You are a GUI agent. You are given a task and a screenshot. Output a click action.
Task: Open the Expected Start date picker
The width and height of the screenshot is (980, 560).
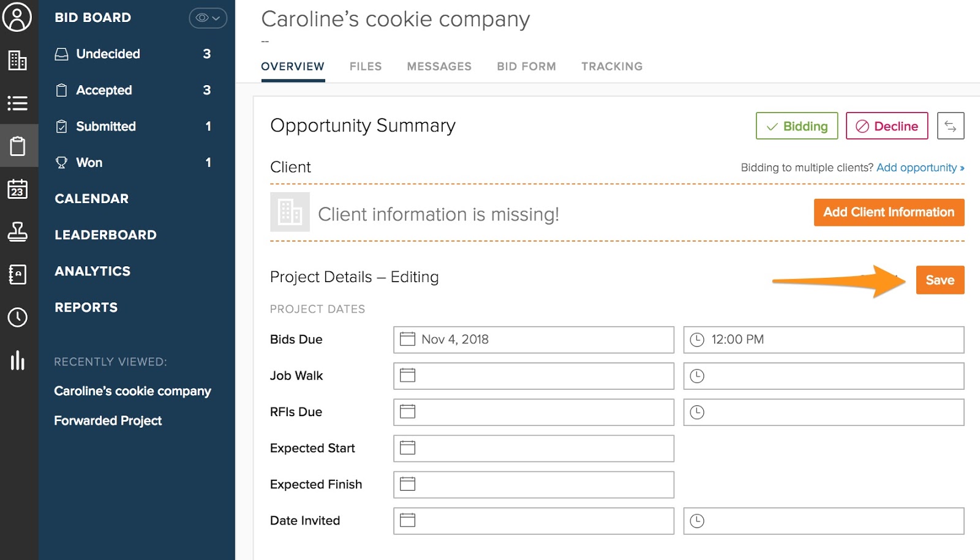(533, 449)
